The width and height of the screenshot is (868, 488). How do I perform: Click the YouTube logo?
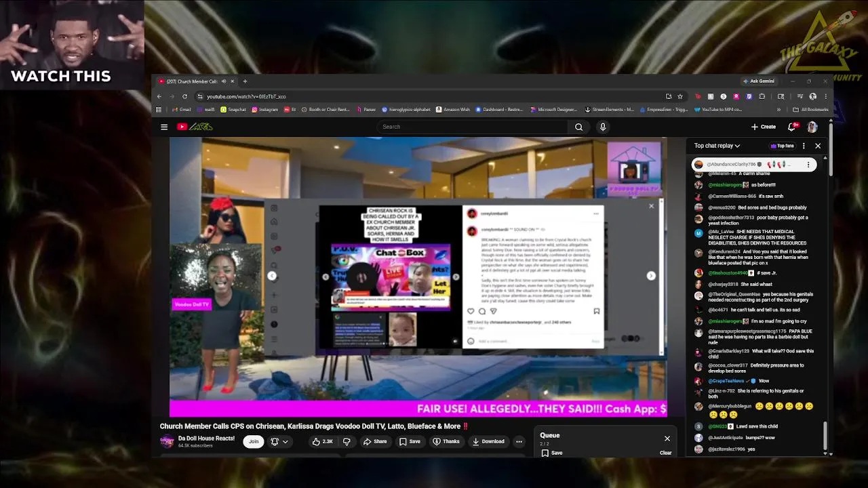coord(195,127)
